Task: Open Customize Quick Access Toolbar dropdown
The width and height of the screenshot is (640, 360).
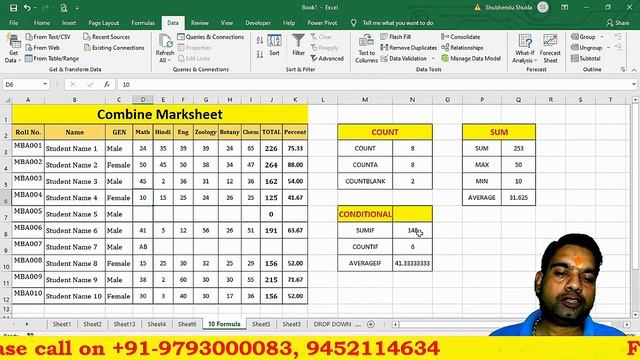Action: click(x=77, y=8)
